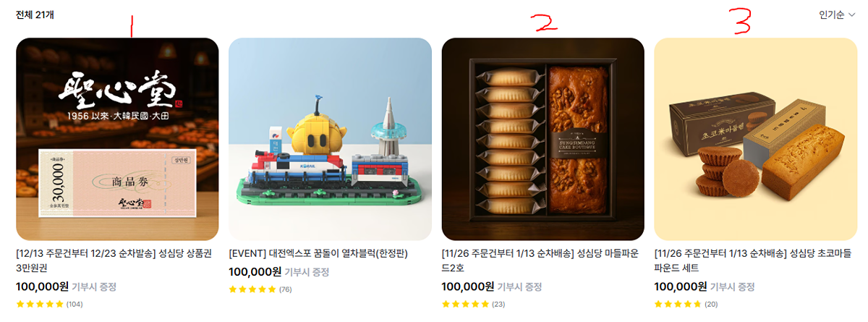Click the 100,000원 price of 마들파운드2호
Viewport: 868px width, 322px height.
[468, 287]
